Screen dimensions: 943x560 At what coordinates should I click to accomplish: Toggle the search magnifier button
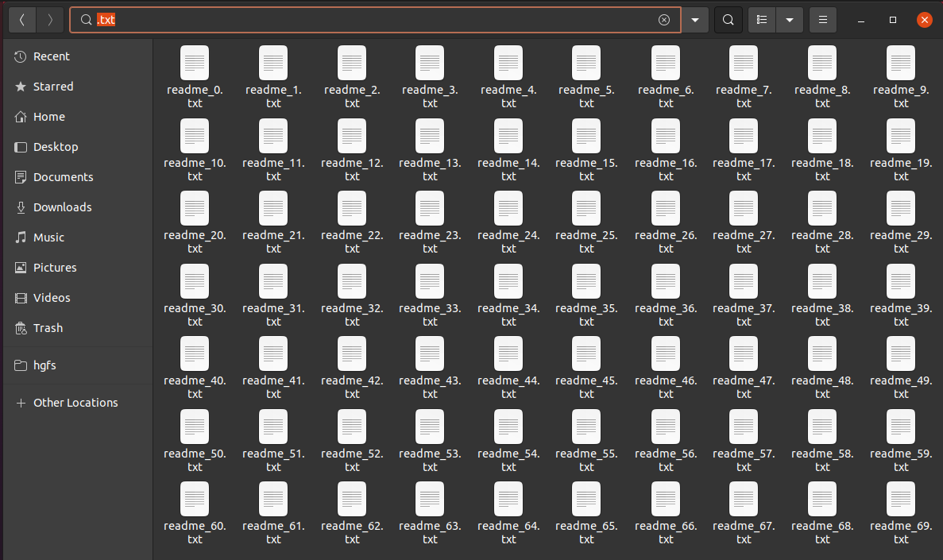click(728, 20)
